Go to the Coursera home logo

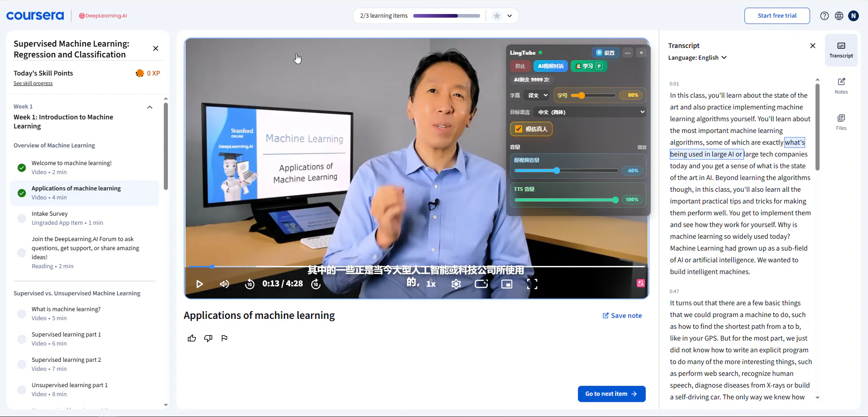click(35, 16)
